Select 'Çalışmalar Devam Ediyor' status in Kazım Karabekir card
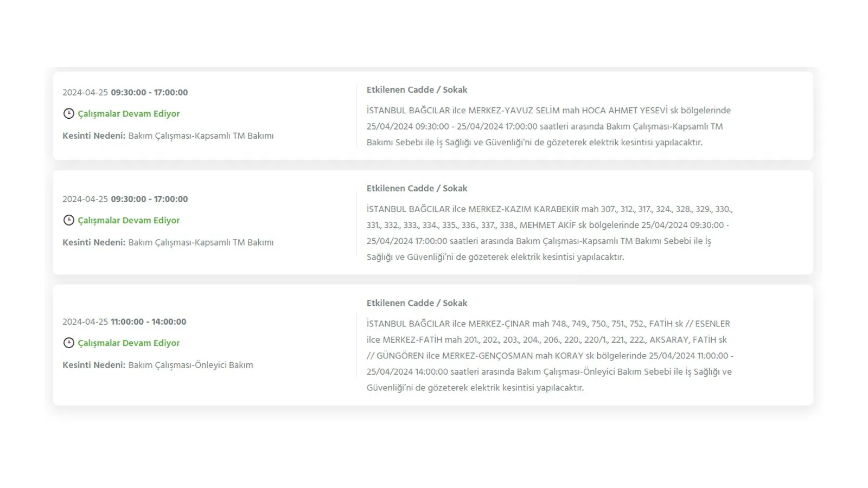 tap(129, 221)
